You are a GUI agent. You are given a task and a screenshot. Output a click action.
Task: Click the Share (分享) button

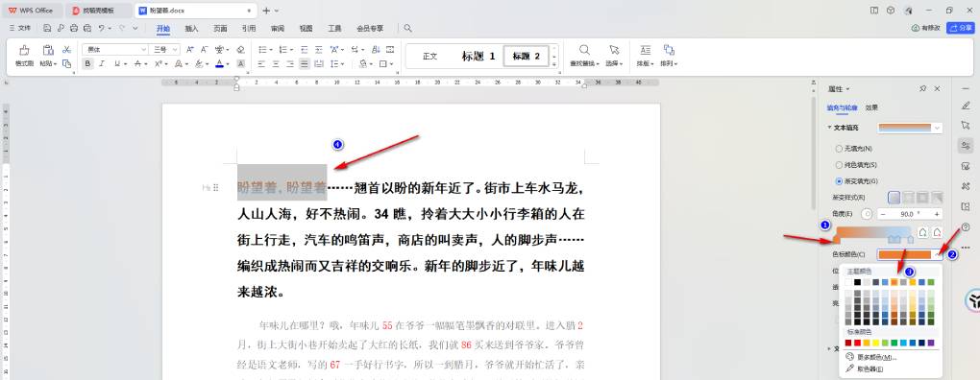tap(961, 28)
